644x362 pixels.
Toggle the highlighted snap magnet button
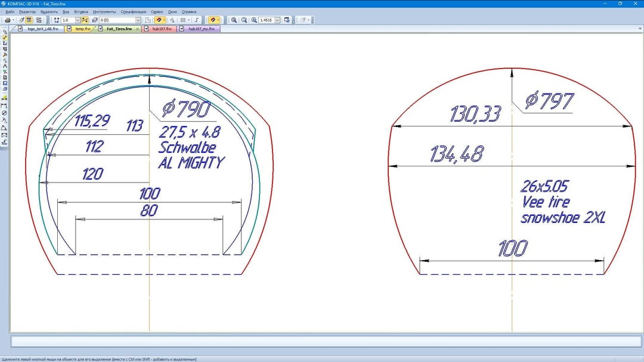click(159, 20)
